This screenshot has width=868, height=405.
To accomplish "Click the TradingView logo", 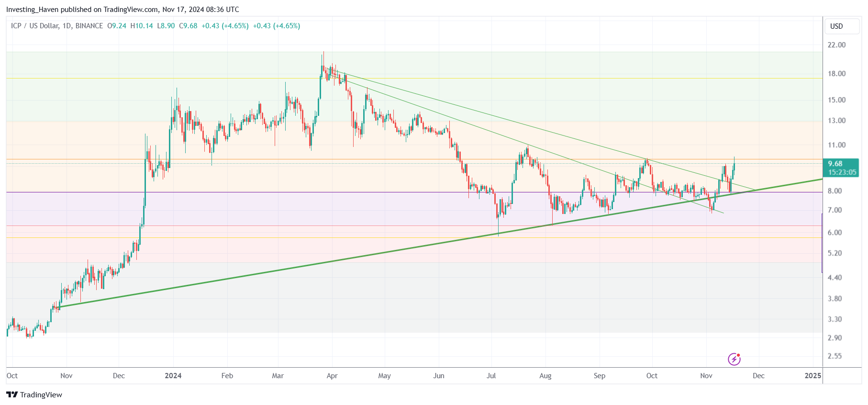I will click(34, 394).
